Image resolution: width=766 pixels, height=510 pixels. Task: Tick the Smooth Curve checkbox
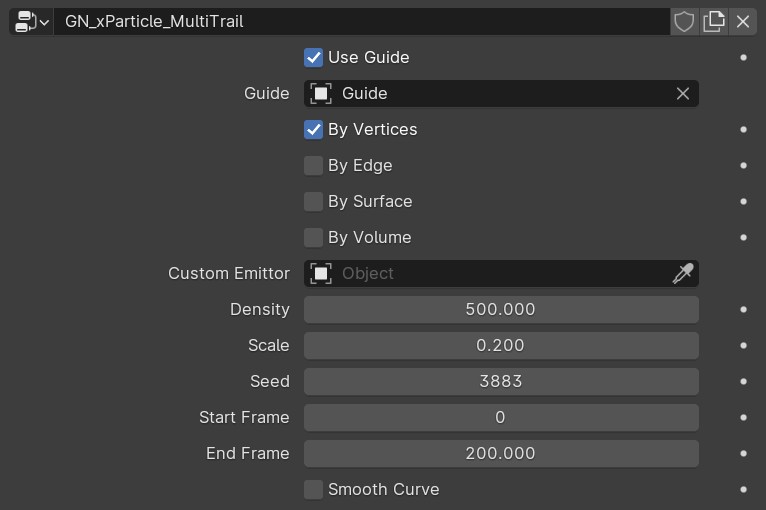pos(313,489)
